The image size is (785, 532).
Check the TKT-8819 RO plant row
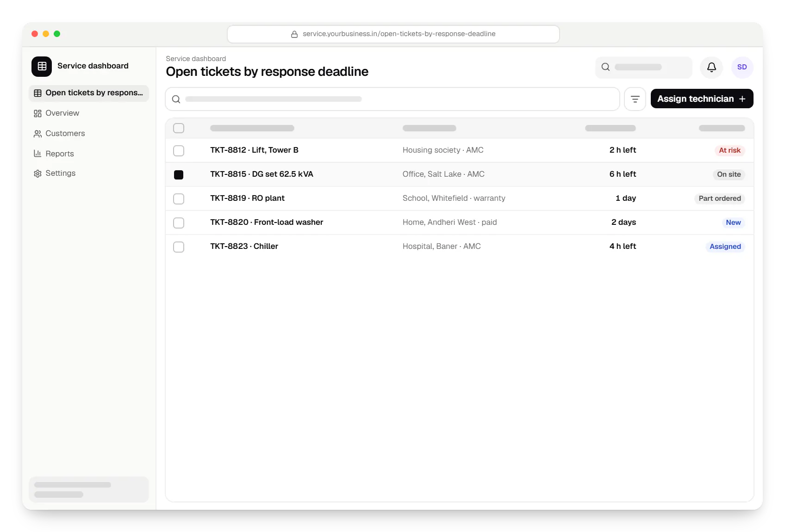point(179,199)
